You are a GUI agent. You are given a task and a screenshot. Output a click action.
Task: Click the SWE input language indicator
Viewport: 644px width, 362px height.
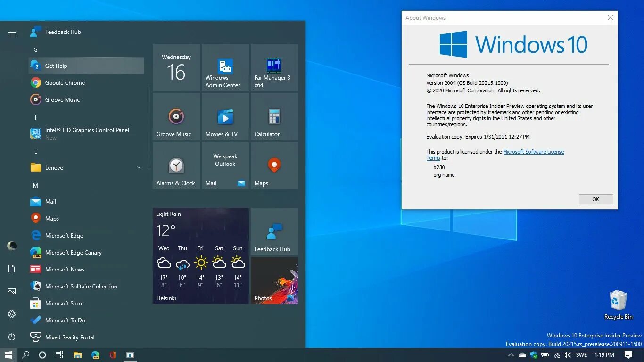point(581,355)
